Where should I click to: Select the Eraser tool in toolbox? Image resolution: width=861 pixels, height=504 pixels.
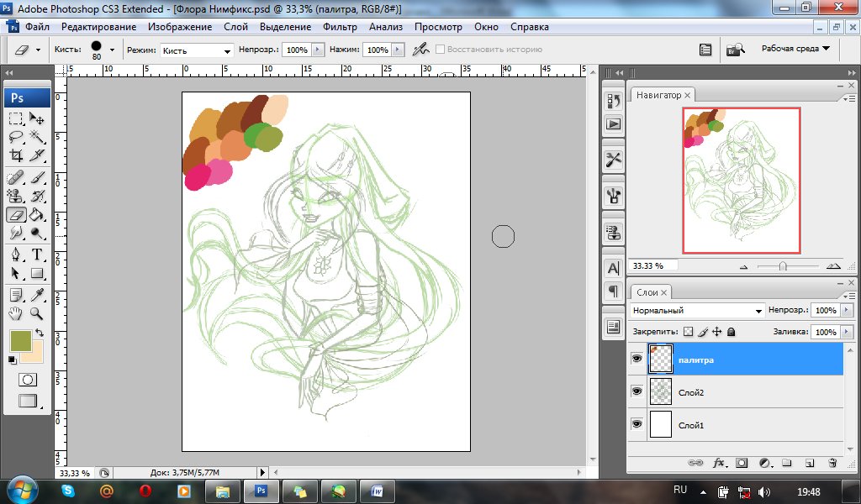[x=16, y=214]
